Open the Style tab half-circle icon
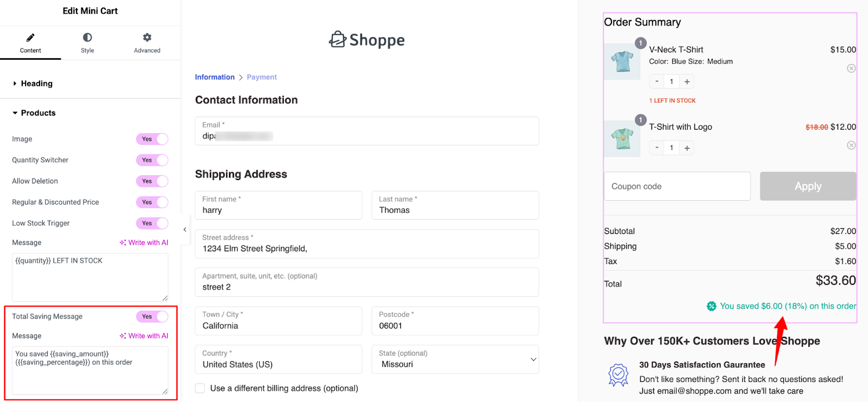Screen dimensions: 868x402 click(87, 37)
